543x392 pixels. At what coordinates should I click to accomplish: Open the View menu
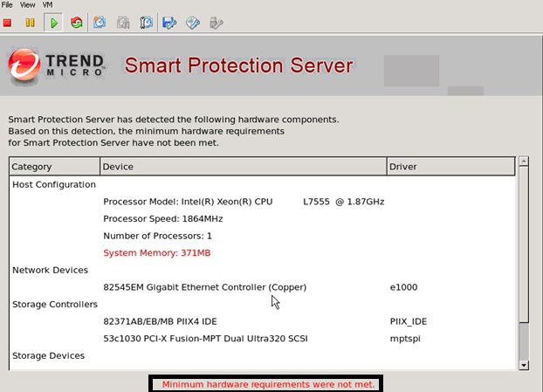[29, 5]
